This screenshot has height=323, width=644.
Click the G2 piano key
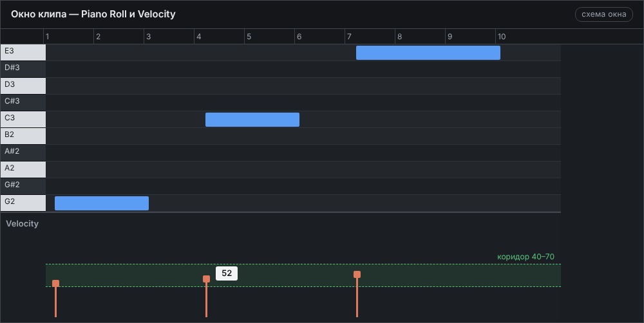coord(23,203)
